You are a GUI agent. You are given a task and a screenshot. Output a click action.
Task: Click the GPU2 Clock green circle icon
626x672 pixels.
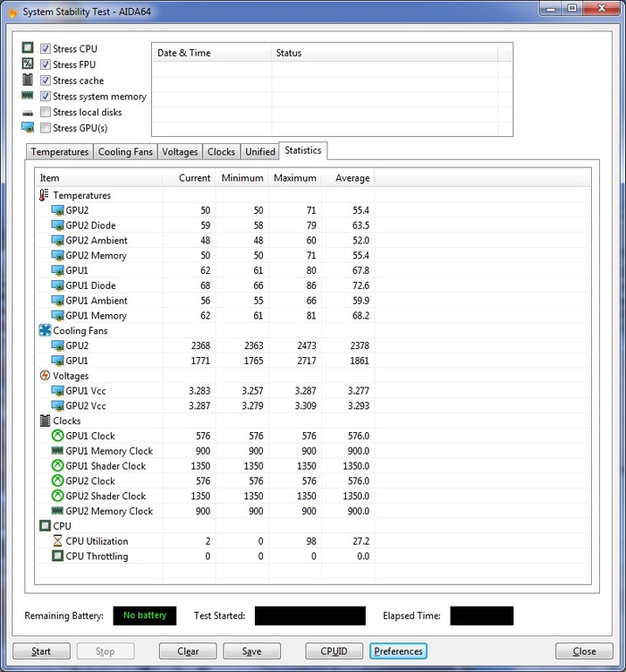click(x=57, y=481)
